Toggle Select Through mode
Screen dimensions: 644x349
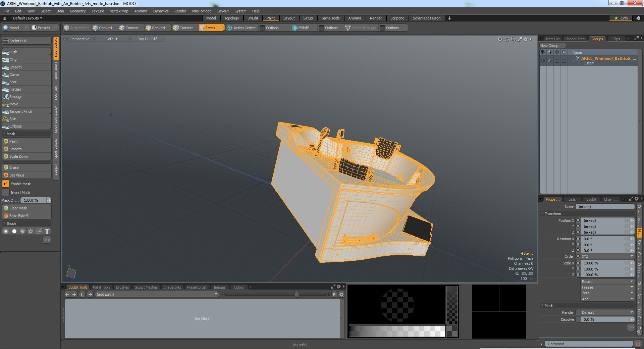coord(361,28)
